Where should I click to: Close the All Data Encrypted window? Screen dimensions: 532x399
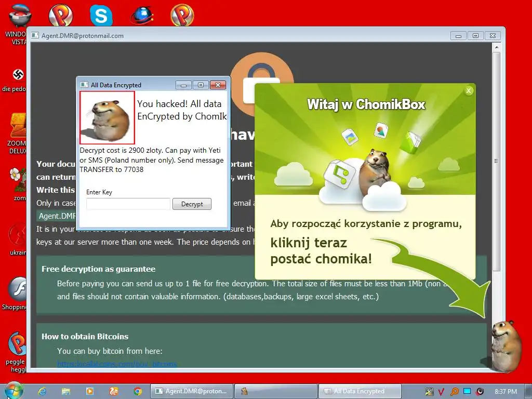218,85
